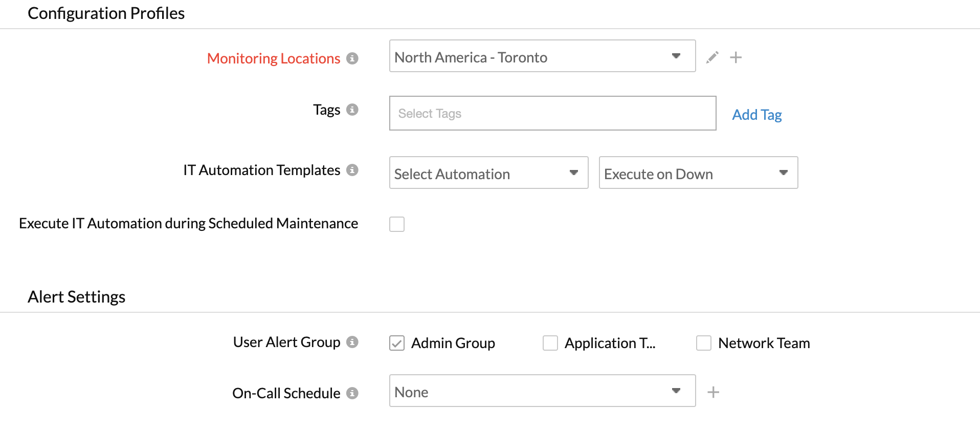Click into the Select Tags field
Image resolution: width=980 pixels, height=429 pixels.
552,114
